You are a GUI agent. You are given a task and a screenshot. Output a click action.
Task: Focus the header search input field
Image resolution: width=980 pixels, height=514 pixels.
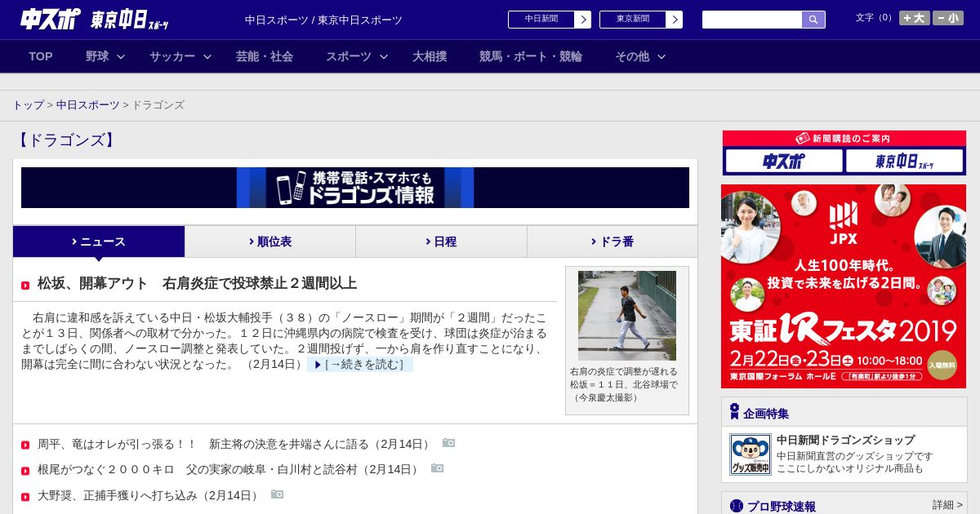(752, 20)
